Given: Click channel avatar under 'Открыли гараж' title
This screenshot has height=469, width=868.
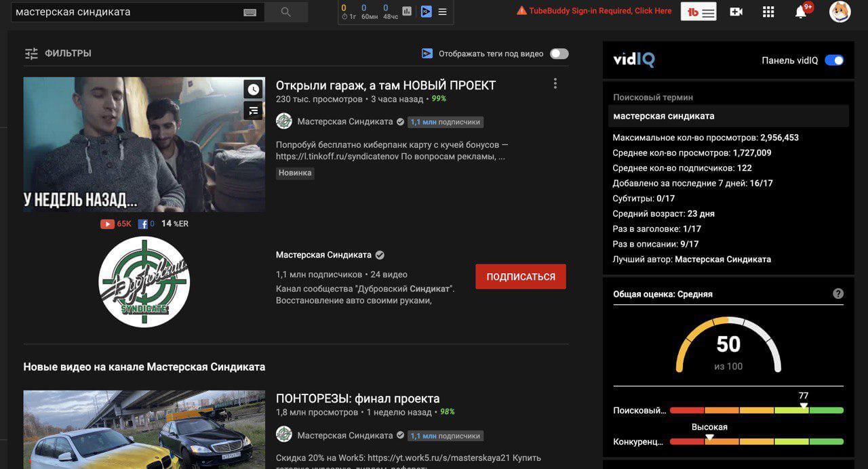Looking at the screenshot, I should tap(284, 121).
